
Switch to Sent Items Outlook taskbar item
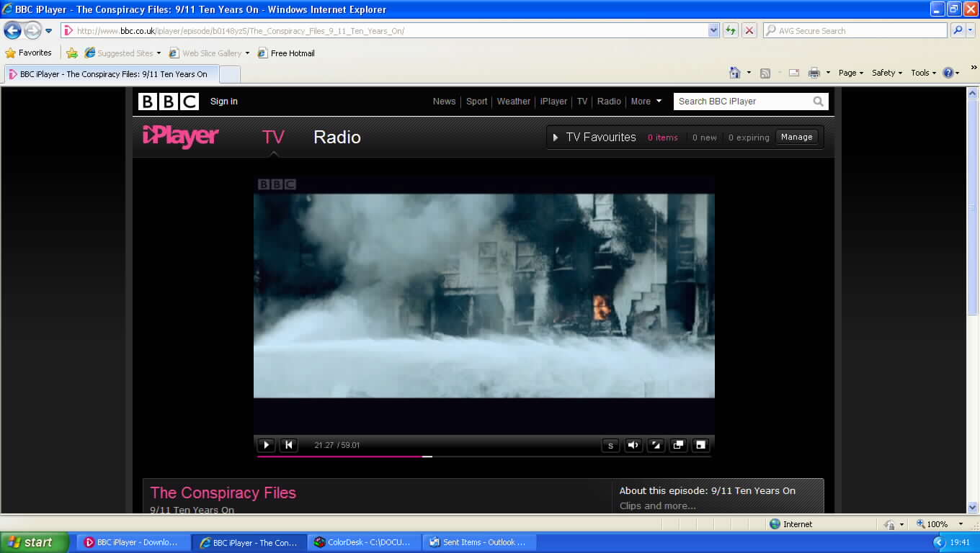coord(479,542)
